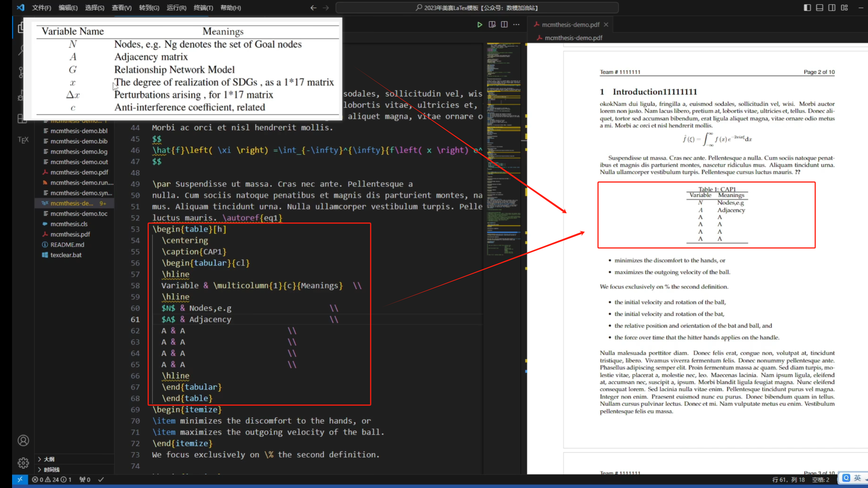Screen dimensions: 868x488
Task: Open the 查看(V) menu
Action: pos(121,8)
